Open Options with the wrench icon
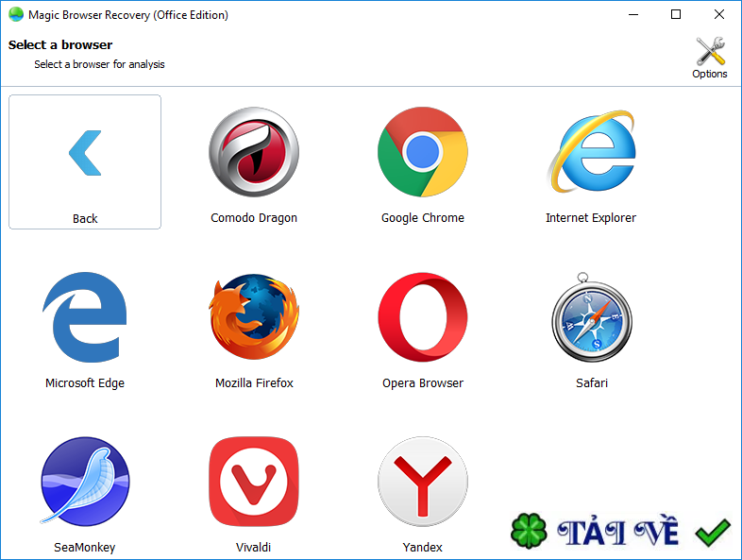The height and width of the screenshot is (560, 742). [710, 57]
